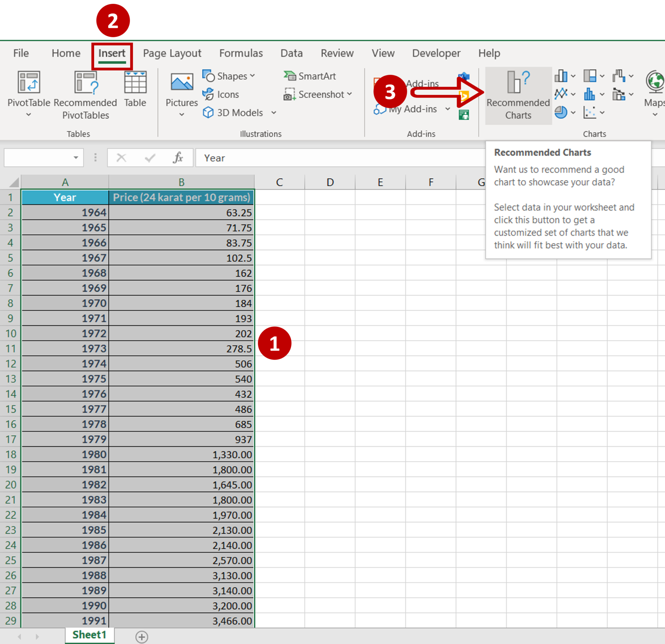The height and width of the screenshot is (644, 665).
Task: Click the Insert Line or Area Chart icon
Action: click(561, 94)
